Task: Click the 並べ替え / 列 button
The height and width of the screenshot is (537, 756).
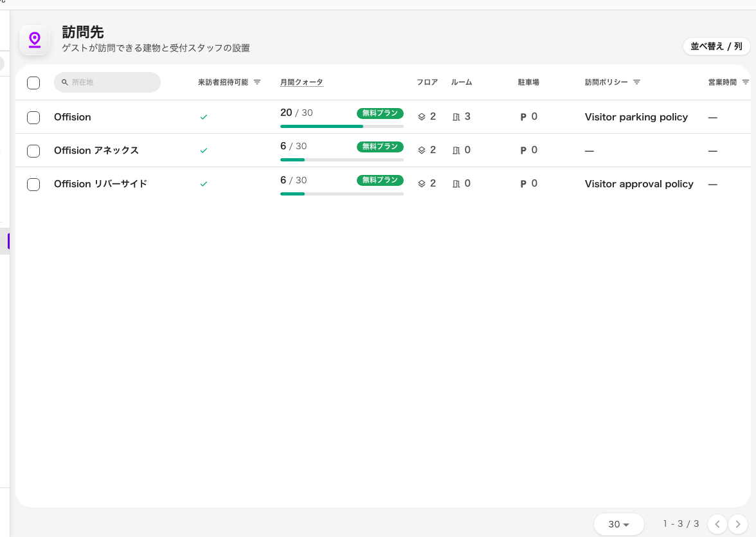Action: (x=716, y=46)
